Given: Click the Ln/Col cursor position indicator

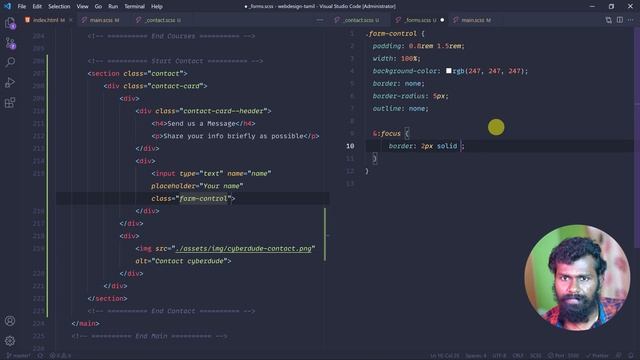Looking at the screenshot, I should pyautogui.click(x=444, y=356).
